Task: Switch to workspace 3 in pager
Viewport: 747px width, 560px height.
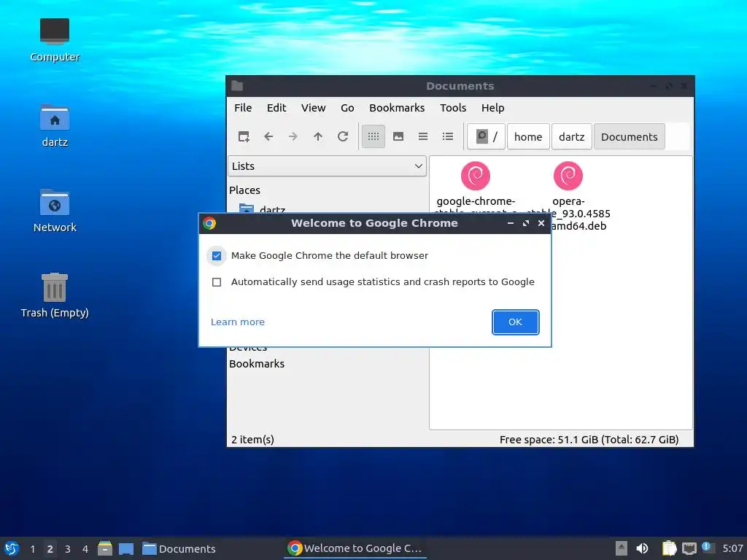Action: 68,549
